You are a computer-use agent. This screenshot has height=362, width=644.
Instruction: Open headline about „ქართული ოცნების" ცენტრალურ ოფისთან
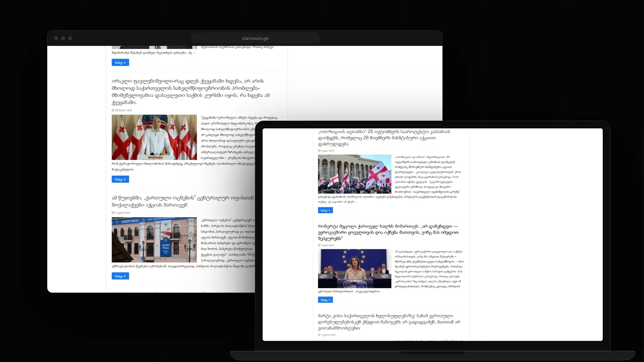point(183,201)
